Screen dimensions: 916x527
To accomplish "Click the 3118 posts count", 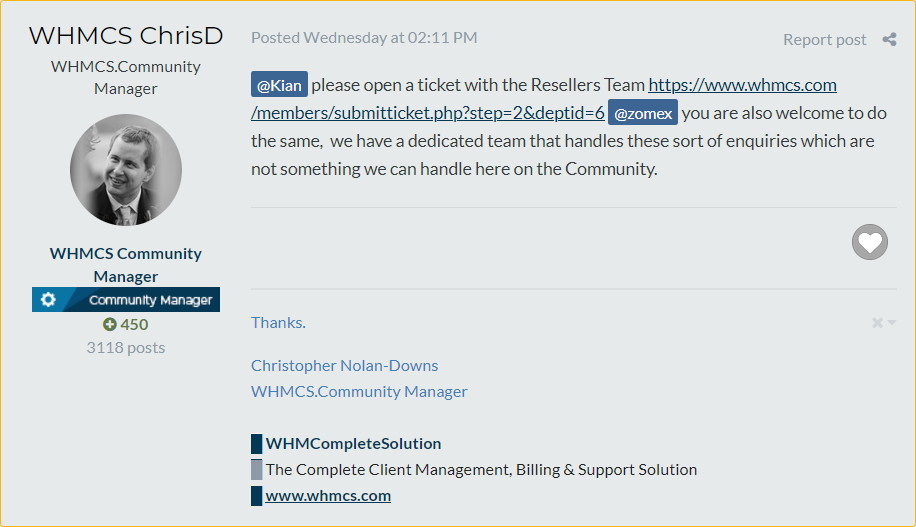I will (x=126, y=348).
